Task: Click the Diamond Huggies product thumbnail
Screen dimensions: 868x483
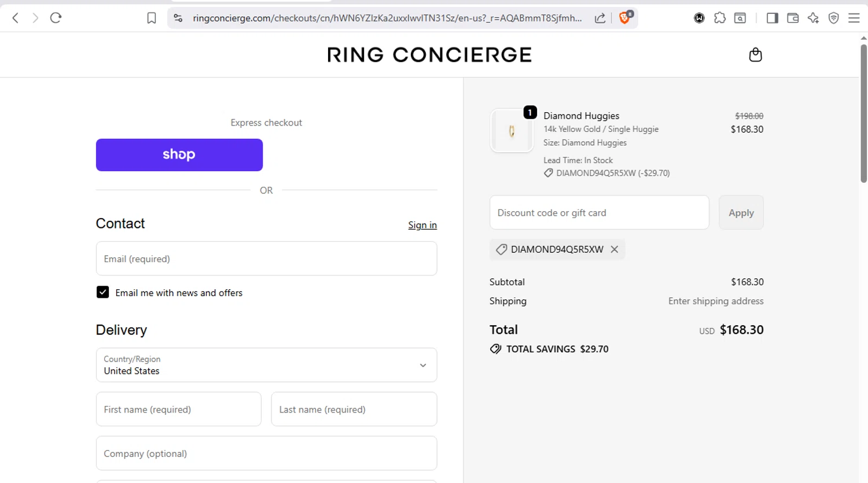Action: (x=512, y=131)
